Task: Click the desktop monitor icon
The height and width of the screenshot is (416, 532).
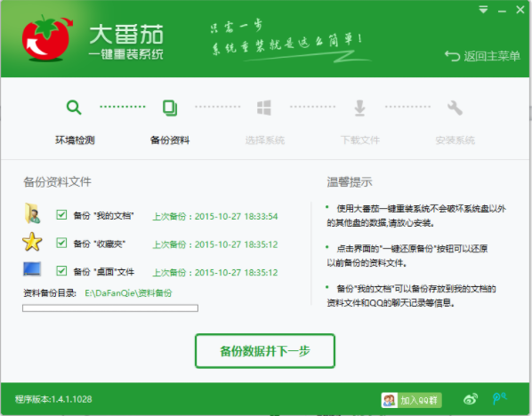Action: tap(32, 269)
